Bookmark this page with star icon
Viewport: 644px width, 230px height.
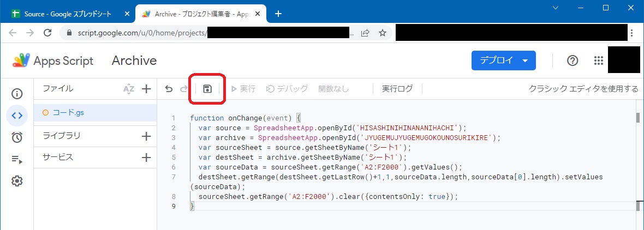pos(383,33)
